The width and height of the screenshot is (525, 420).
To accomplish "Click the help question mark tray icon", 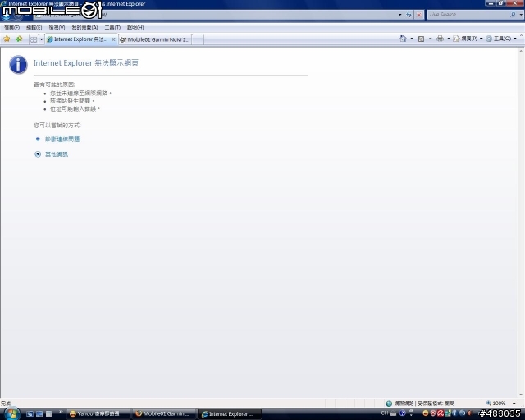I will coord(402,413).
